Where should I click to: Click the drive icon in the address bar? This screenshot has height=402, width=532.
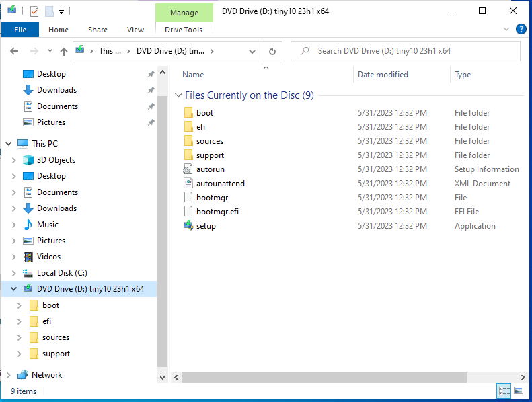click(80, 50)
